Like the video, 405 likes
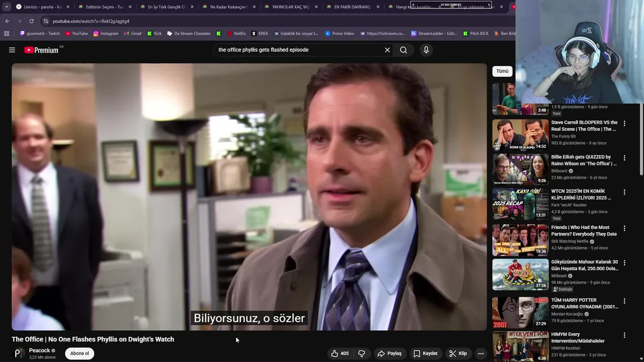Screen dimensions: 644x362 (340, 353)
